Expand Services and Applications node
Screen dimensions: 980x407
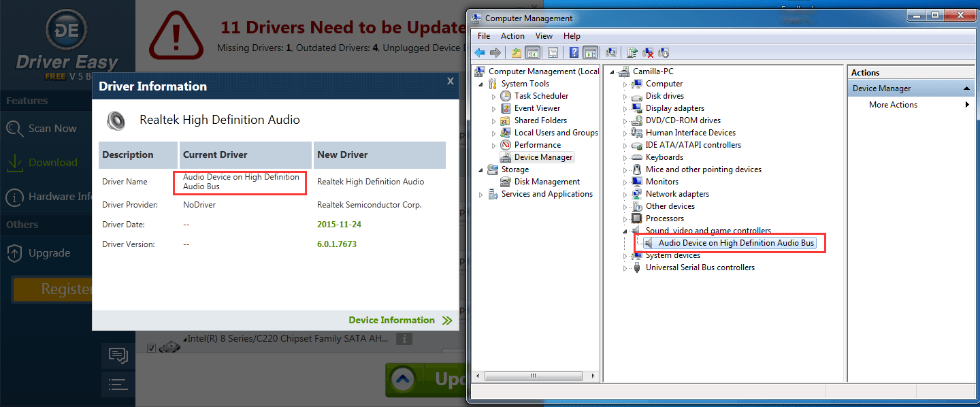482,194
